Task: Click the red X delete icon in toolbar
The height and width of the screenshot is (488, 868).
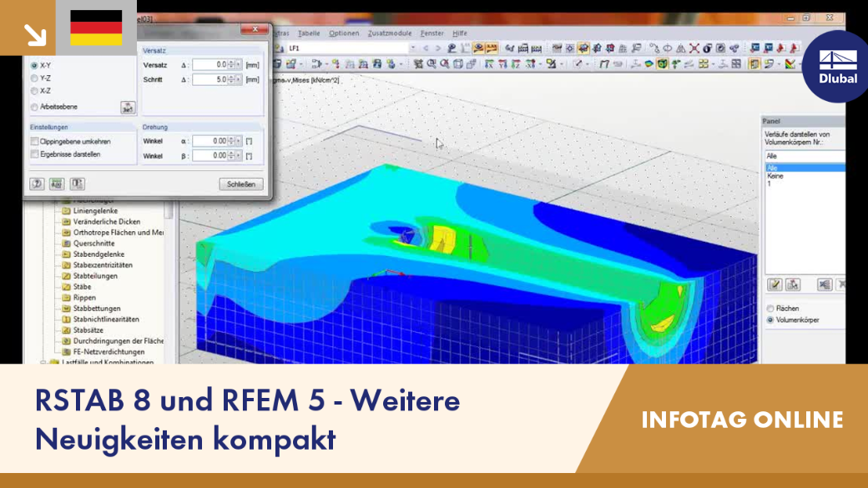Action: pyautogui.click(x=694, y=48)
